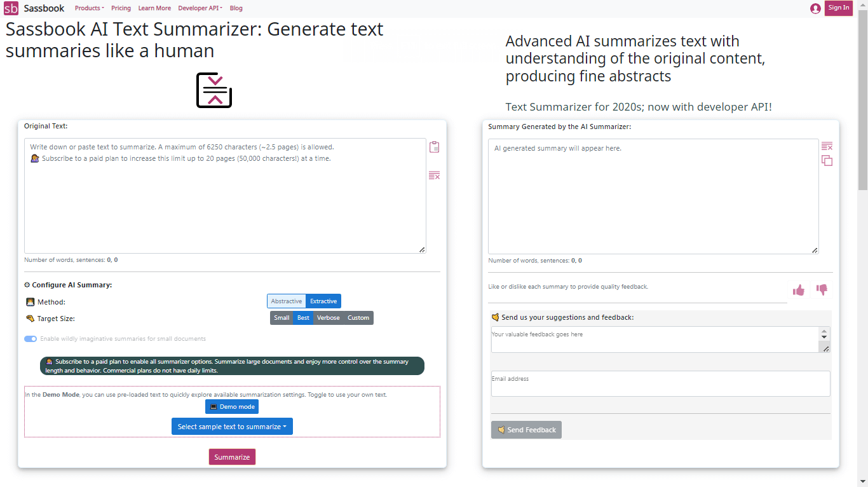The width and height of the screenshot is (868, 487).
Task: Set target size to Small
Action: [x=281, y=318]
